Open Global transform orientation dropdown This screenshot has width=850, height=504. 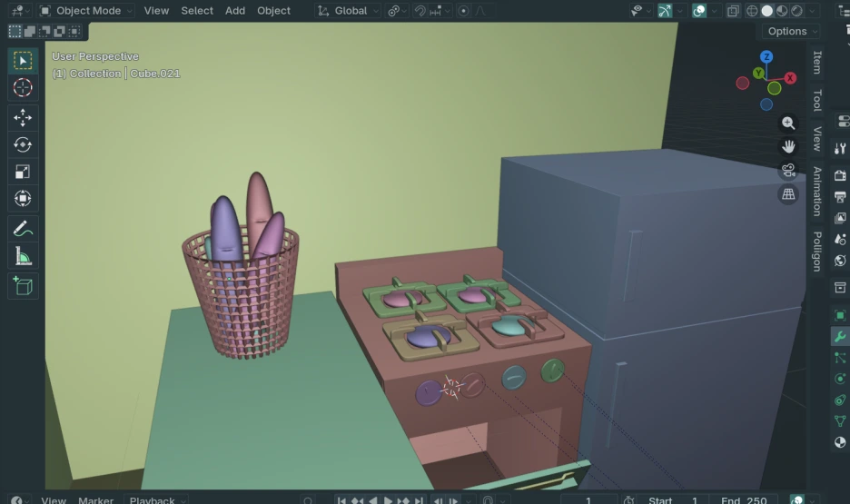[348, 11]
